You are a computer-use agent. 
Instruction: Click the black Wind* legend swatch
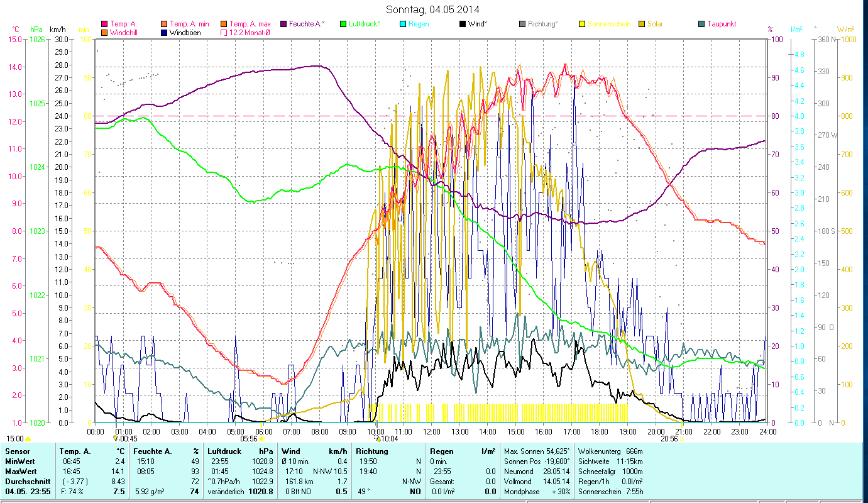click(x=463, y=24)
